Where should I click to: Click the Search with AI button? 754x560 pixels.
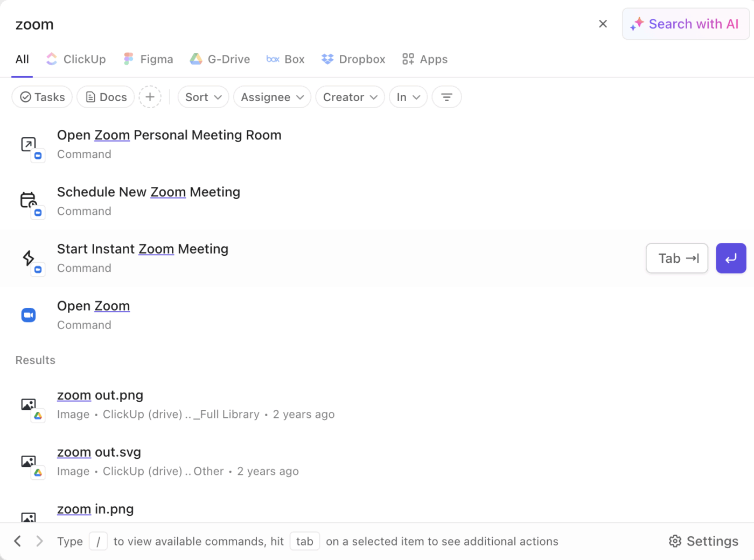pyautogui.click(x=685, y=24)
